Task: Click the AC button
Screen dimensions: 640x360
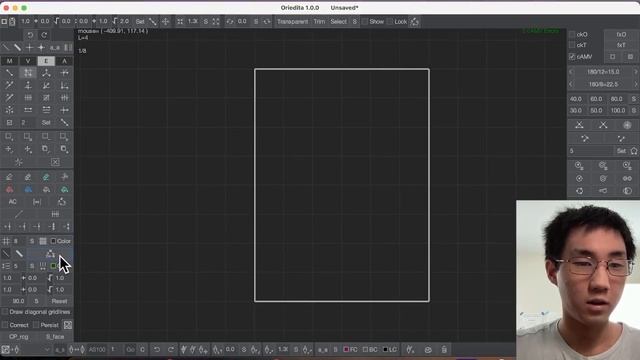Action: (13, 202)
